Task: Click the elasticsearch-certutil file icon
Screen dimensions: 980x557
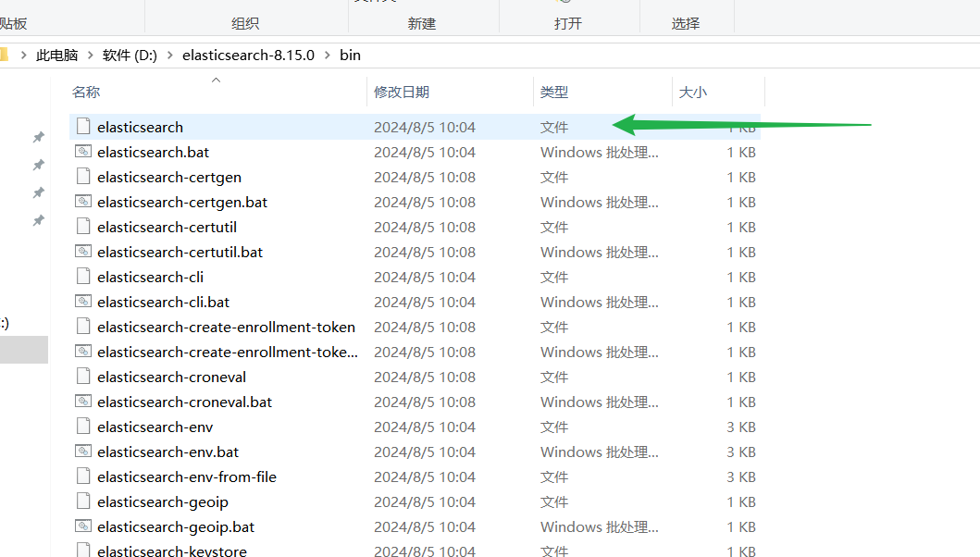Action: (83, 227)
